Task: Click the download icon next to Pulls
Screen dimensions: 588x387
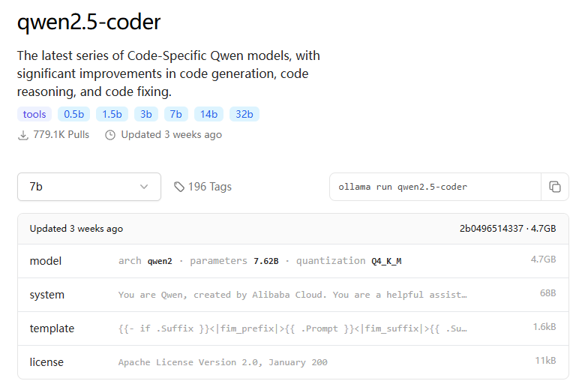Action: [23, 135]
